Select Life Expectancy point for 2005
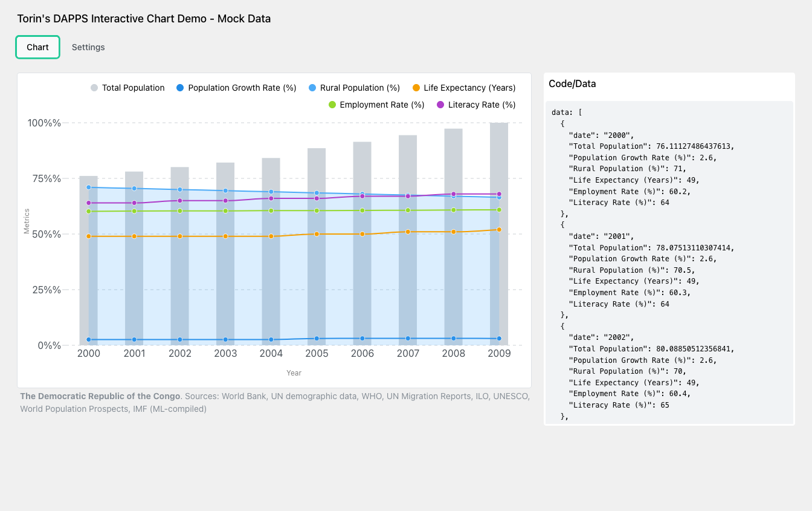This screenshot has width=812, height=511. point(317,234)
